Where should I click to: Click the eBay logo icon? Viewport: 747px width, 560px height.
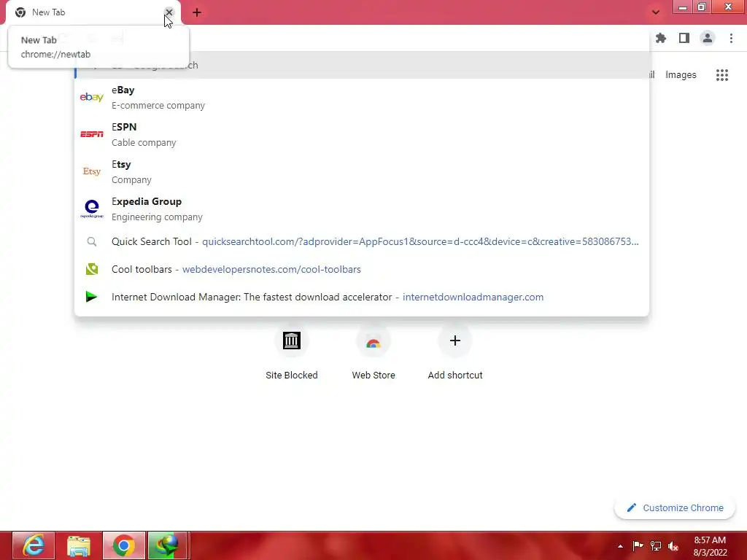click(x=91, y=97)
